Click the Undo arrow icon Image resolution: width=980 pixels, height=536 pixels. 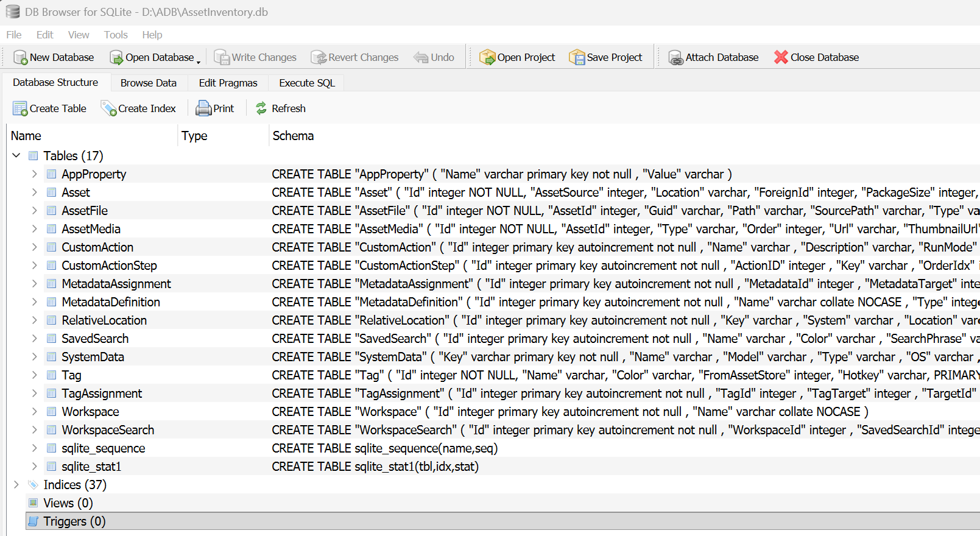(421, 57)
